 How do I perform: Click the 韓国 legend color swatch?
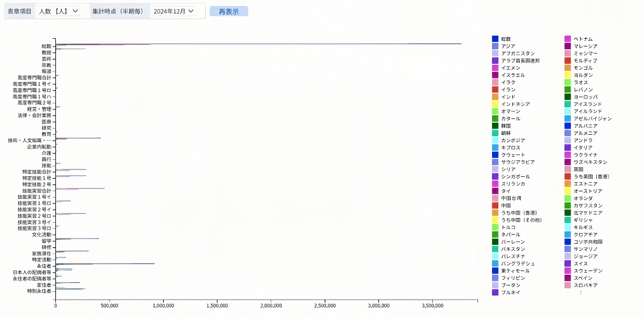[495, 126]
